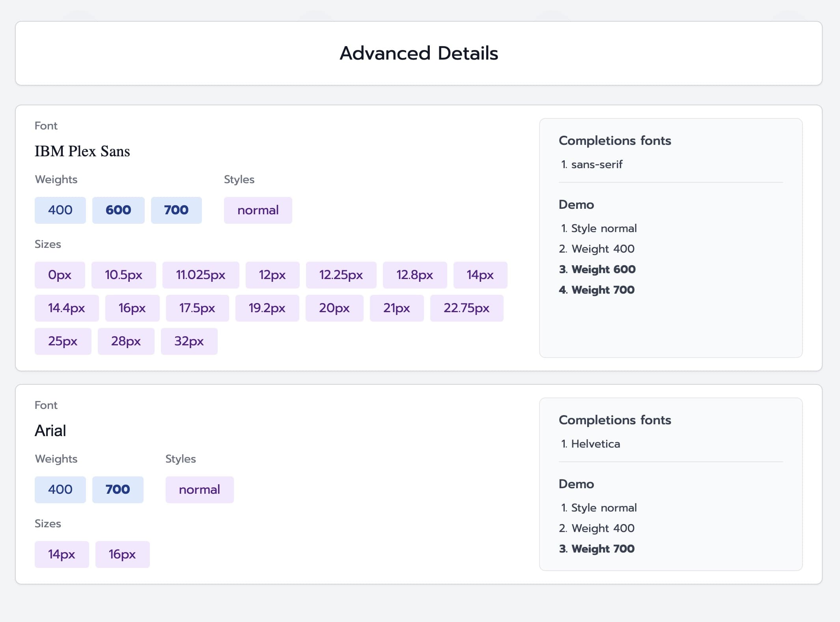The height and width of the screenshot is (622, 840).
Task: Click Arial's 700 weight chip
Action: pyautogui.click(x=118, y=489)
